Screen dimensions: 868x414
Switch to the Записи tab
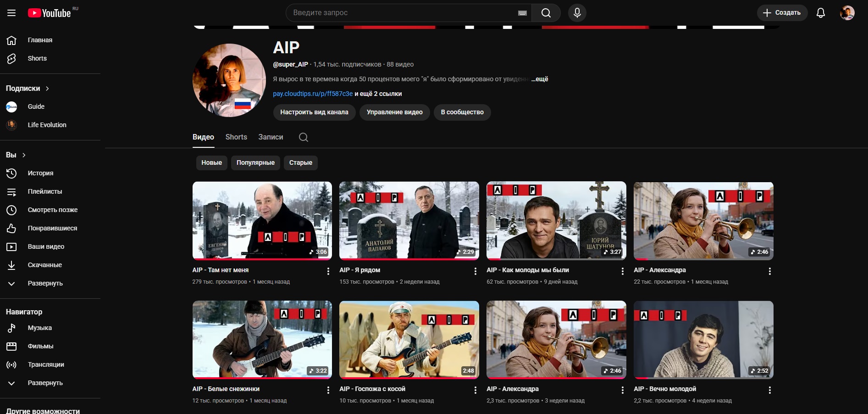(270, 137)
